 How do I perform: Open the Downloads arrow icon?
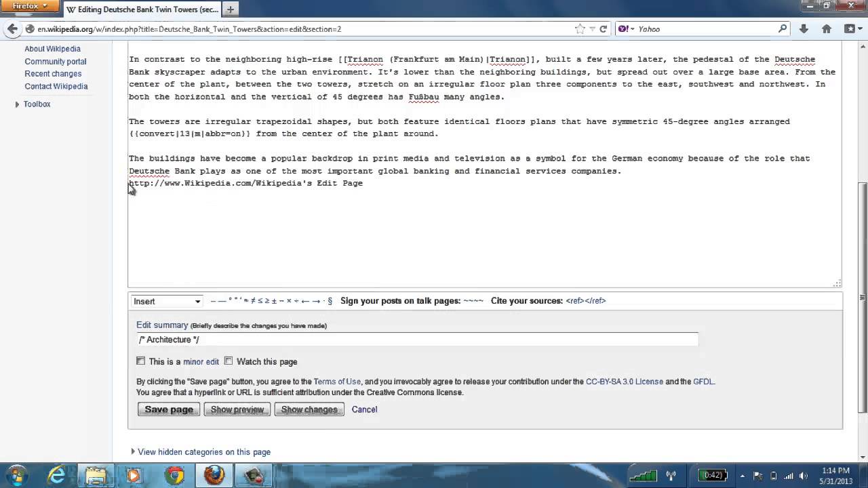[804, 29]
